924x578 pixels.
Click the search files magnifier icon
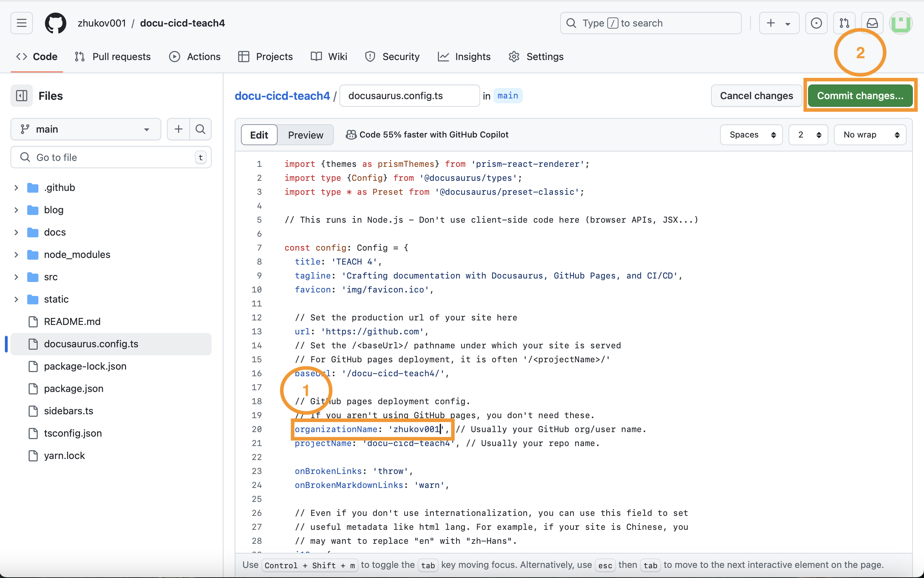tap(200, 129)
